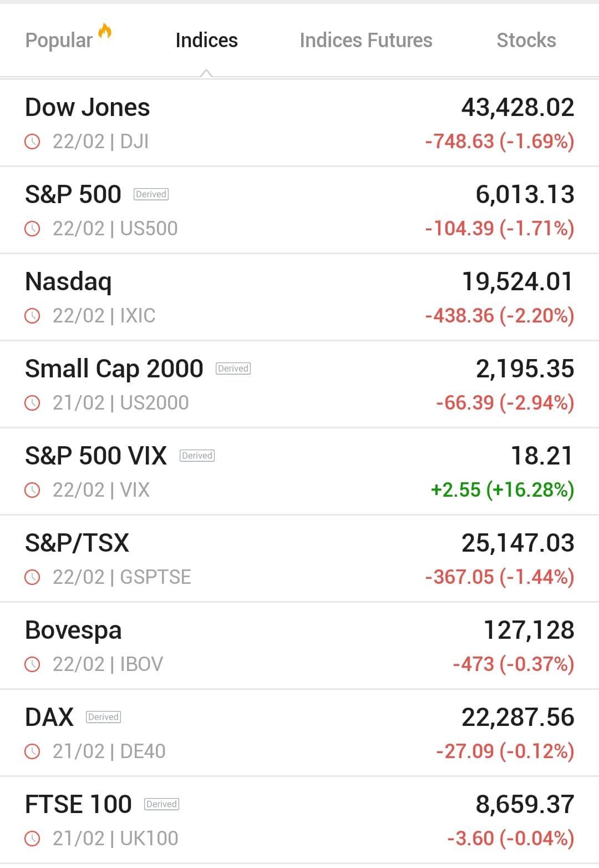Click the DAX price 22,287.56
599x868 pixels.
click(x=517, y=718)
